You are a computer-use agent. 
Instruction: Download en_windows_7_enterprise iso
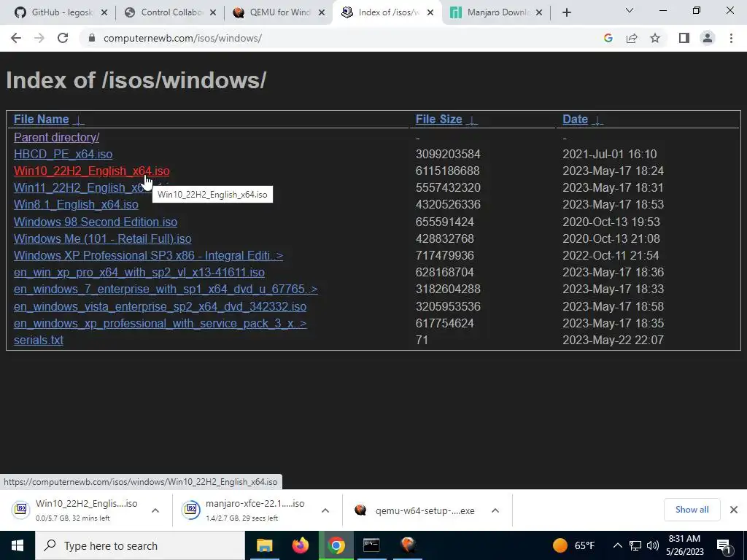click(166, 289)
